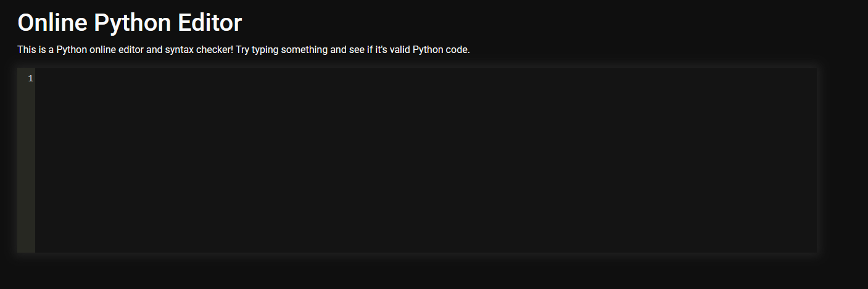Click "Try typing something" in the description
The image size is (868, 289).
tap(281, 49)
